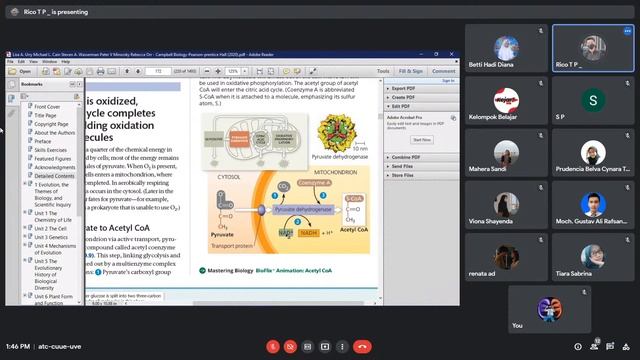Toggle the microphone mute button

(x=273, y=347)
